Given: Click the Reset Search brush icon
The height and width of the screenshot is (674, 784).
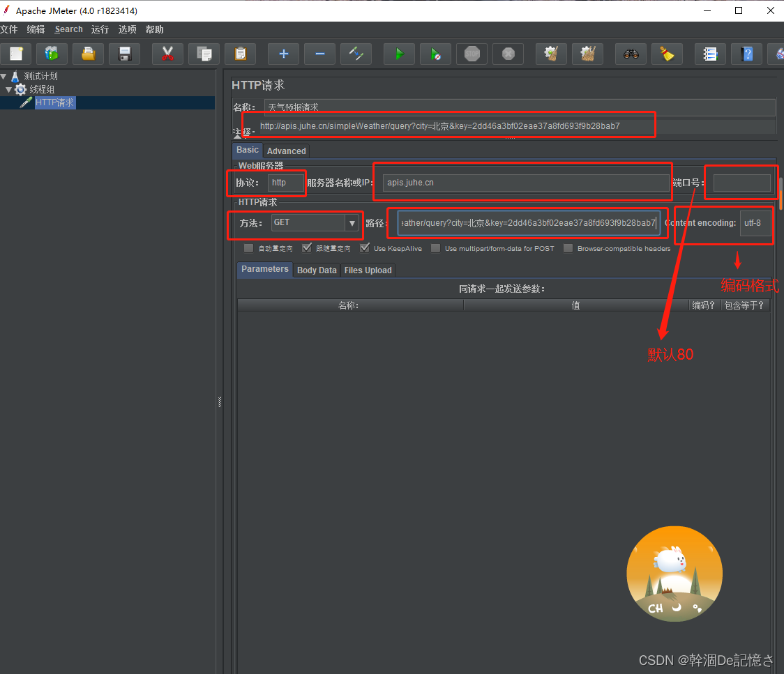Looking at the screenshot, I should [x=667, y=54].
